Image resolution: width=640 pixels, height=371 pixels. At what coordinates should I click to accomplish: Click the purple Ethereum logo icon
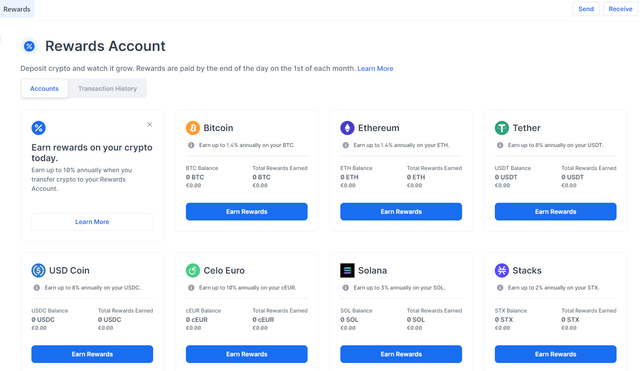(347, 128)
